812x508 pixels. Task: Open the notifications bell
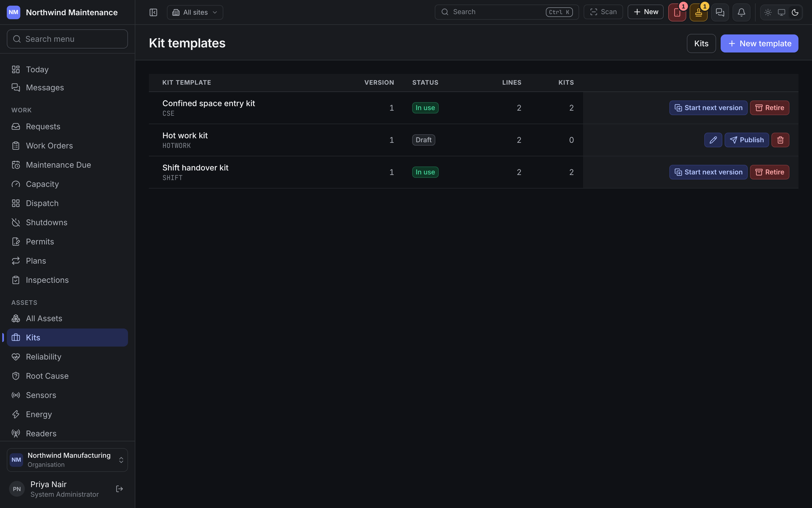[742, 12]
